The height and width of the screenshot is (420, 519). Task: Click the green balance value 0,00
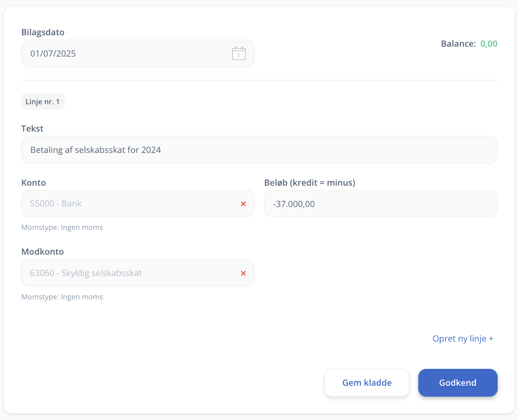click(x=489, y=44)
